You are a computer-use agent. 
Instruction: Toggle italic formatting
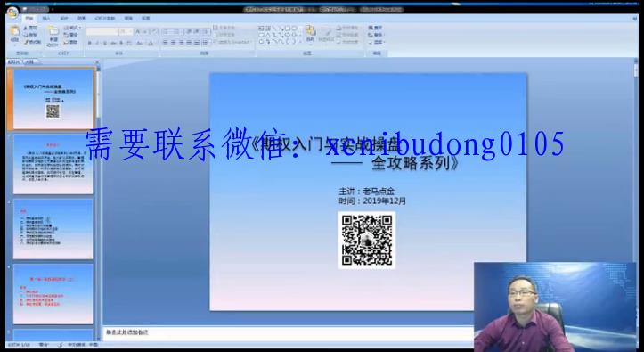tap(97, 43)
